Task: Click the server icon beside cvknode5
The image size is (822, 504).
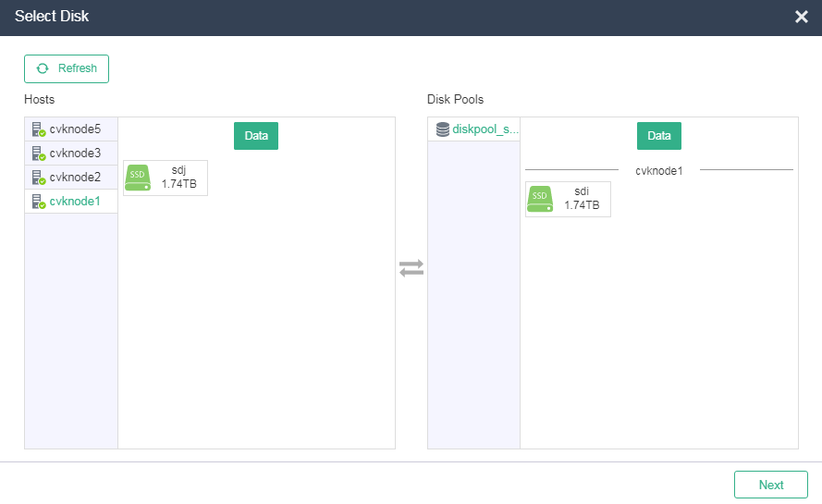Action: pyautogui.click(x=37, y=129)
